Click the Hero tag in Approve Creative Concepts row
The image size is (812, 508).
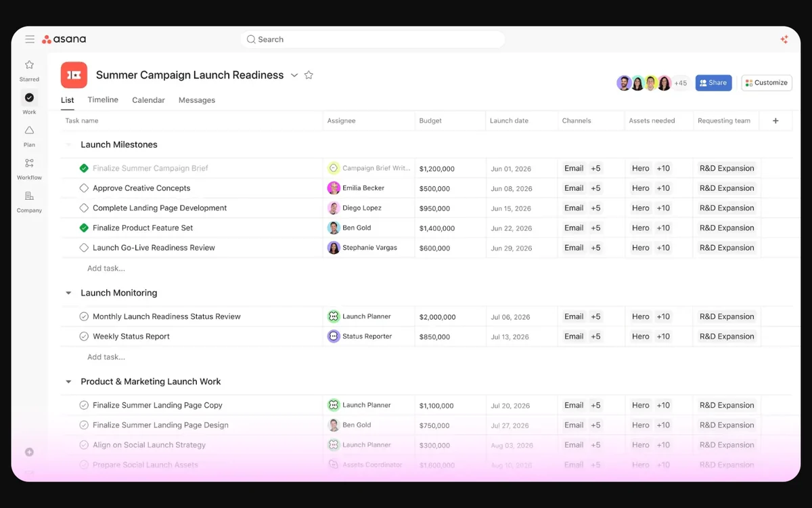641,188
